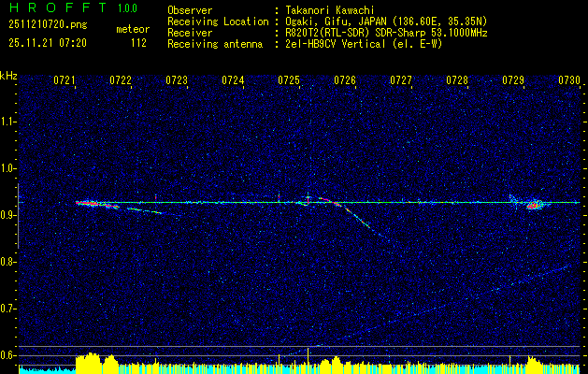Click observer name Takanori Kawachi
This screenshot has width=588, height=374.
[329, 10]
